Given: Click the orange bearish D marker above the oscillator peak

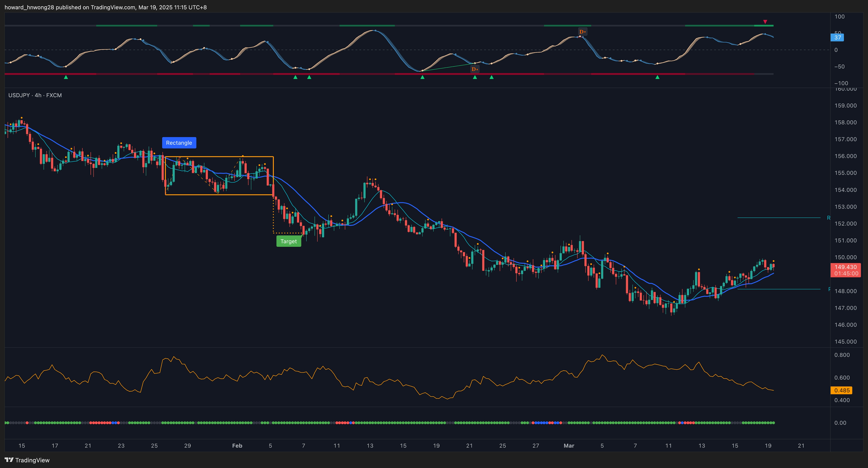Looking at the screenshot, I should (x=582, y=32).
